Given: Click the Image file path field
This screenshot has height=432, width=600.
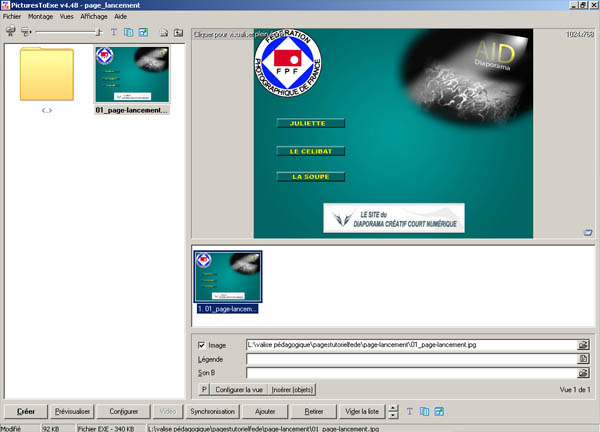Looking at the screenshot, I should 411,345.
